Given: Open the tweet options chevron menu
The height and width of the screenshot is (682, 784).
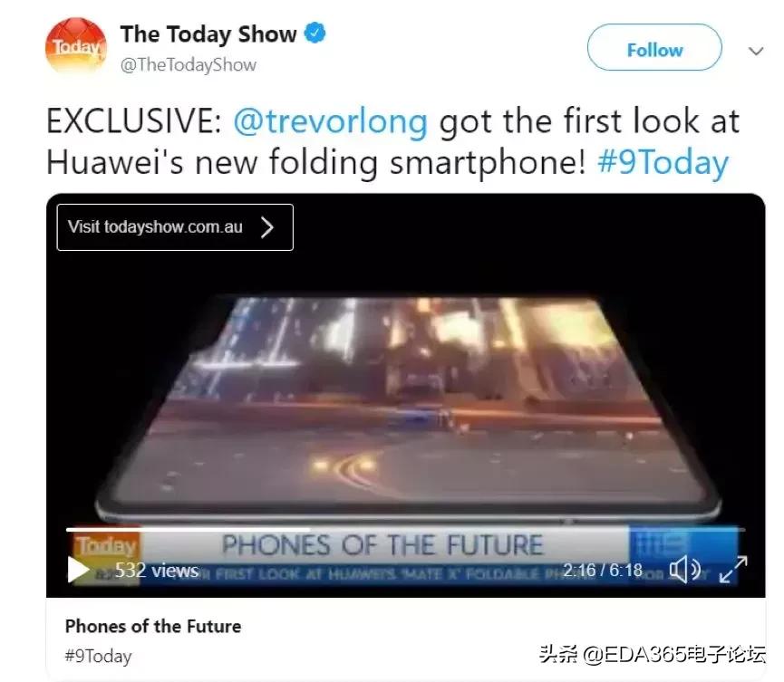Looking at the screenshot, I should point(756,51).
